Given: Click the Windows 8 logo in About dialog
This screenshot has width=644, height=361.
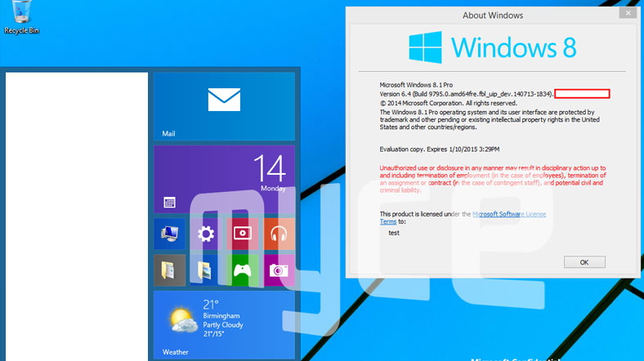Looking at the screenshot, I should click(493, 47).
